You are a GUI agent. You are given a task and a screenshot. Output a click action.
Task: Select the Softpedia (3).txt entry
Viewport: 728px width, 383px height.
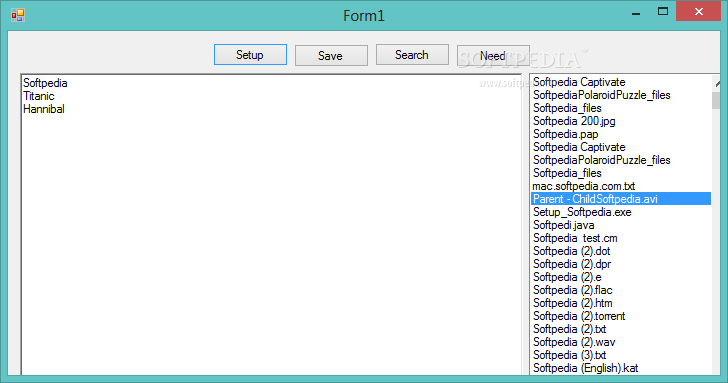click(x=621, y=355)
